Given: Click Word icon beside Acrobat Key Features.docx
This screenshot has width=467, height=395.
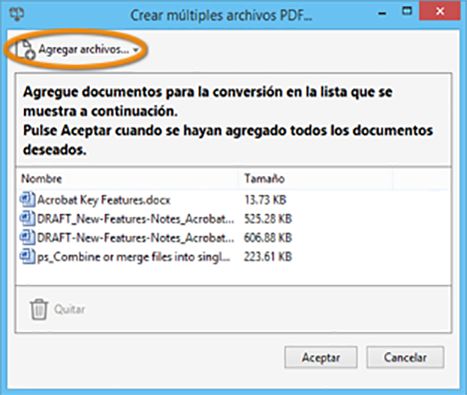Looking at the screenshot, I should (x=27, y=200).
